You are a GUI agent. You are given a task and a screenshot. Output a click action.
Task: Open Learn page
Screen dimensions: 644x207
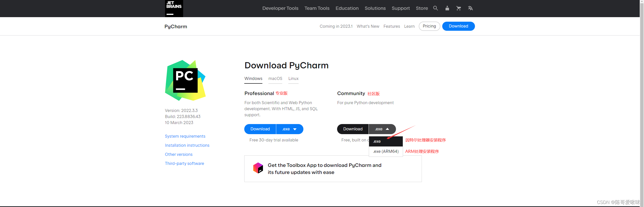pos(409,26)
